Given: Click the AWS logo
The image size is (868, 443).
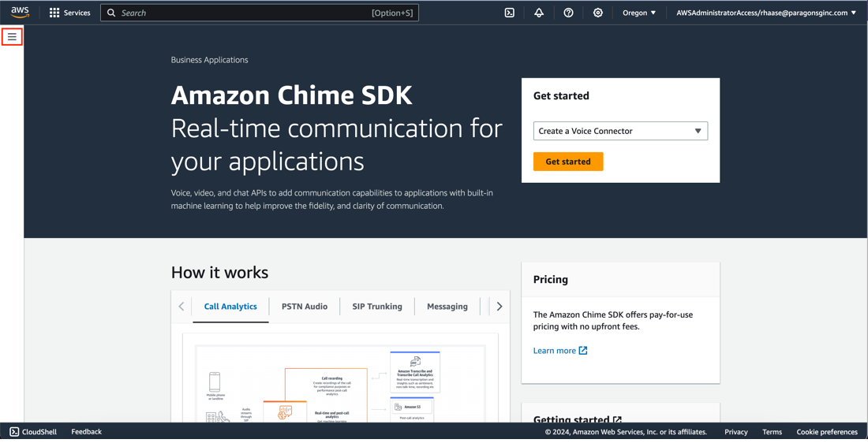Looking at the screenshot, I should pos(20,13).
